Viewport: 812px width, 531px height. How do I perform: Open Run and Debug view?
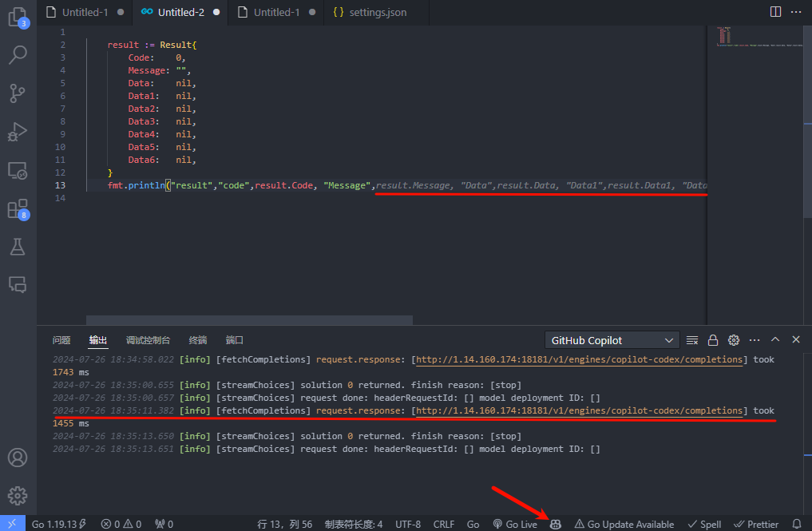pyautogui.click(x=18, y=131)
